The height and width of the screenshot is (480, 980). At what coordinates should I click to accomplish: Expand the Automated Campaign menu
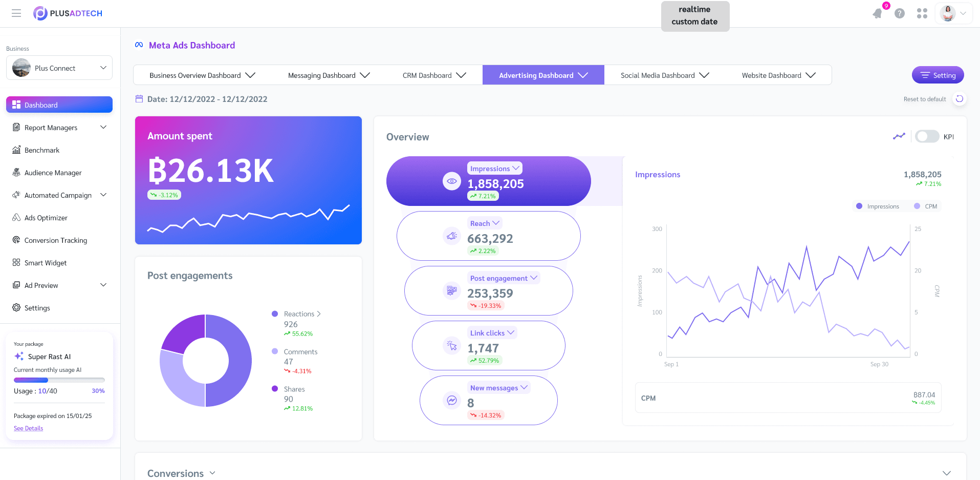tap(58, 195)
